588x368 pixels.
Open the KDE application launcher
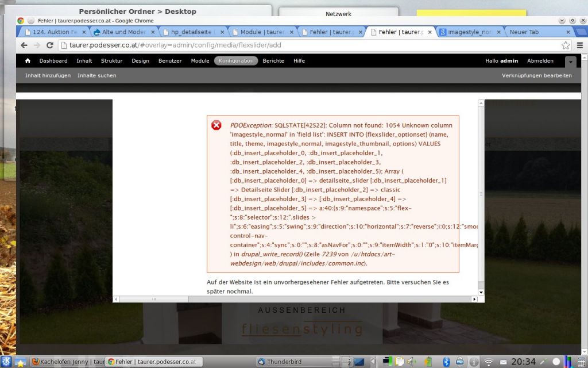coord(6,362)
